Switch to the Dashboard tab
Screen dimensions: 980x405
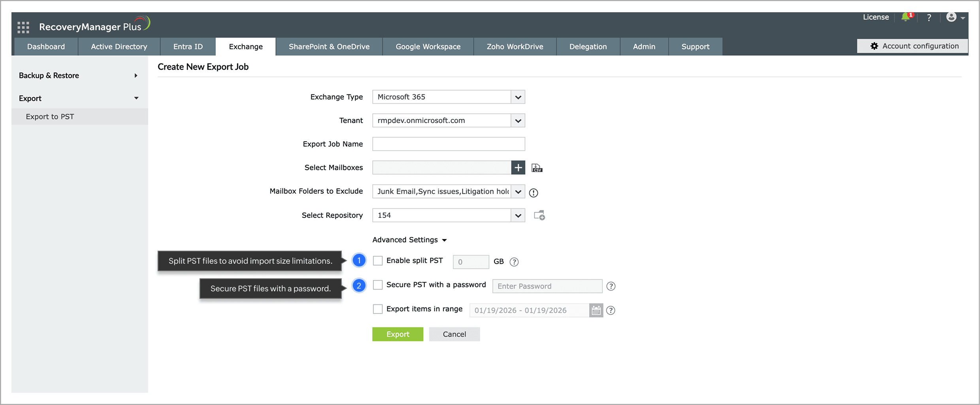pos(46,47)
